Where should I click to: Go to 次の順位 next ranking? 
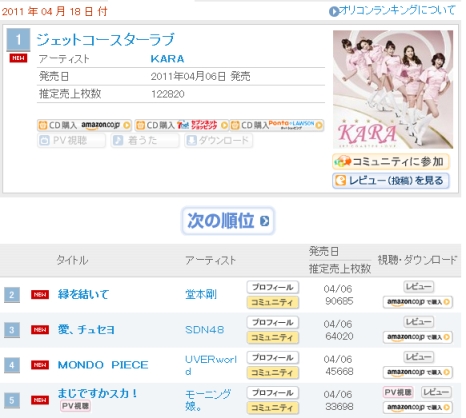pyautogui.click(x=228, y=221)
